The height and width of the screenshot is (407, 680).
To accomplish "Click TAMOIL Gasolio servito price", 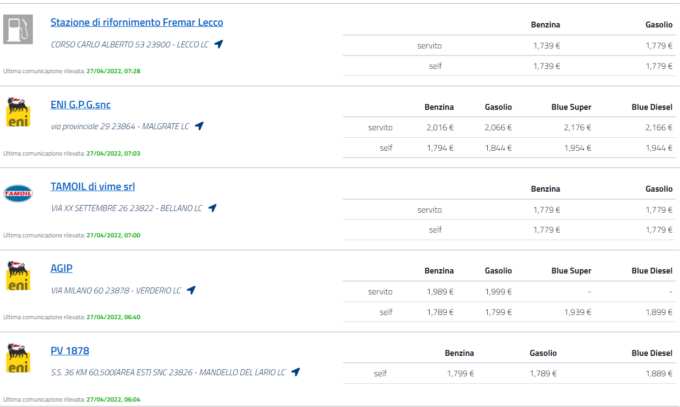I will [x=658, y=209].
